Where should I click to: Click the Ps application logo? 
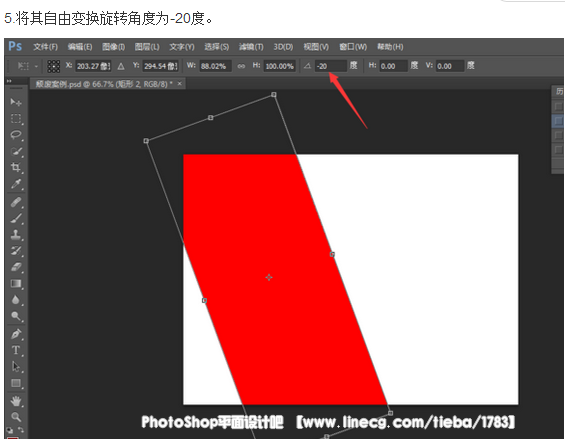click(15, 46)
